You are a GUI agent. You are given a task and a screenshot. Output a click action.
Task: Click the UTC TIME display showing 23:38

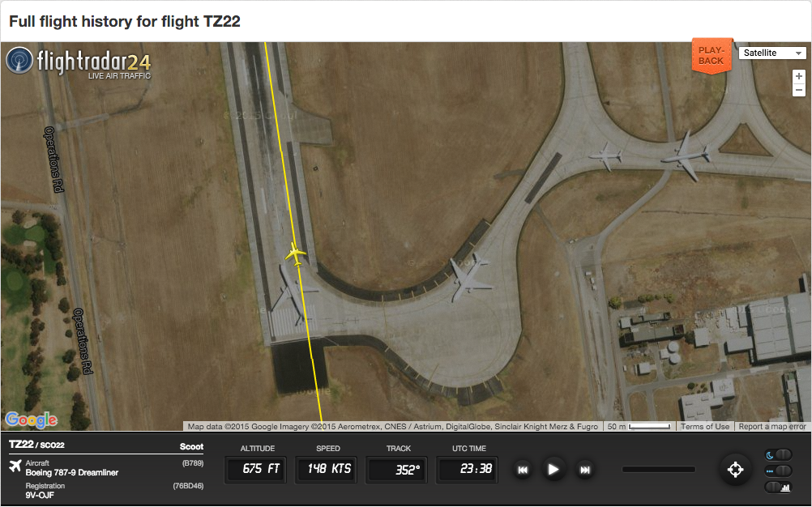(467, 469)
